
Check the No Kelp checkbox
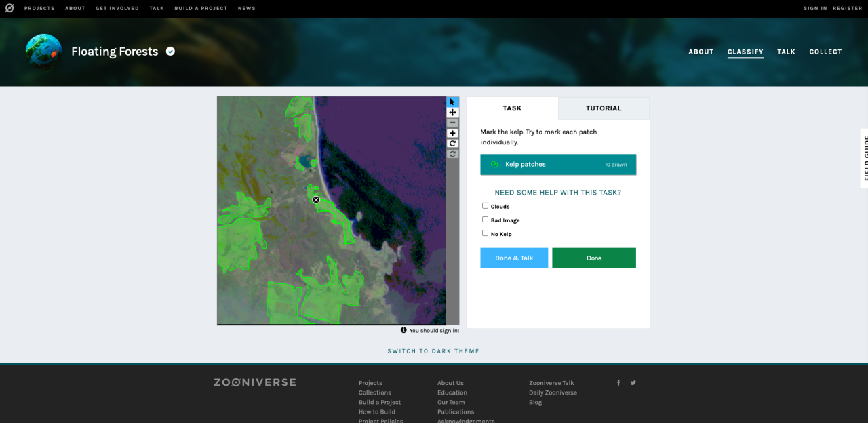point(485,233)
